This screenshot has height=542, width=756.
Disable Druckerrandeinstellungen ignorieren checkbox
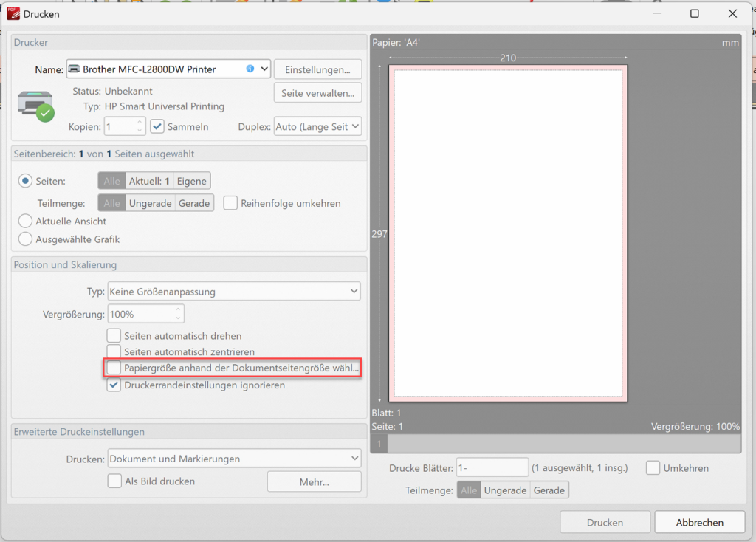pos(114,385)
